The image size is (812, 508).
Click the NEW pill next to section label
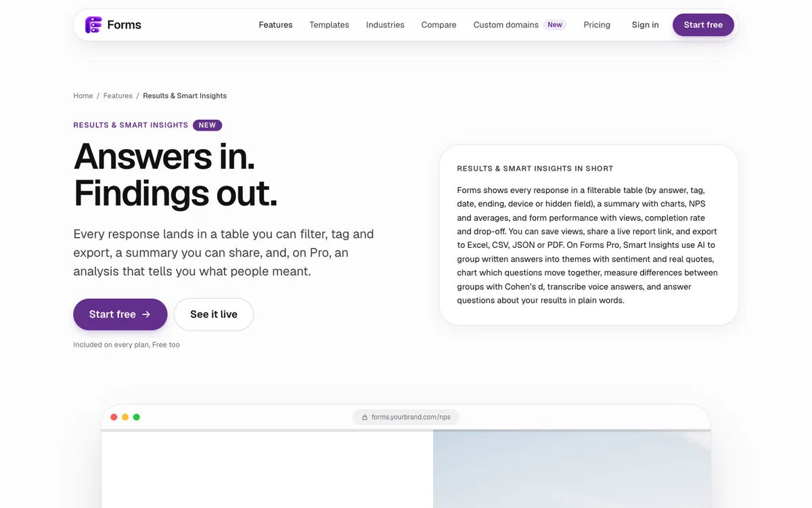coord(207,125)
